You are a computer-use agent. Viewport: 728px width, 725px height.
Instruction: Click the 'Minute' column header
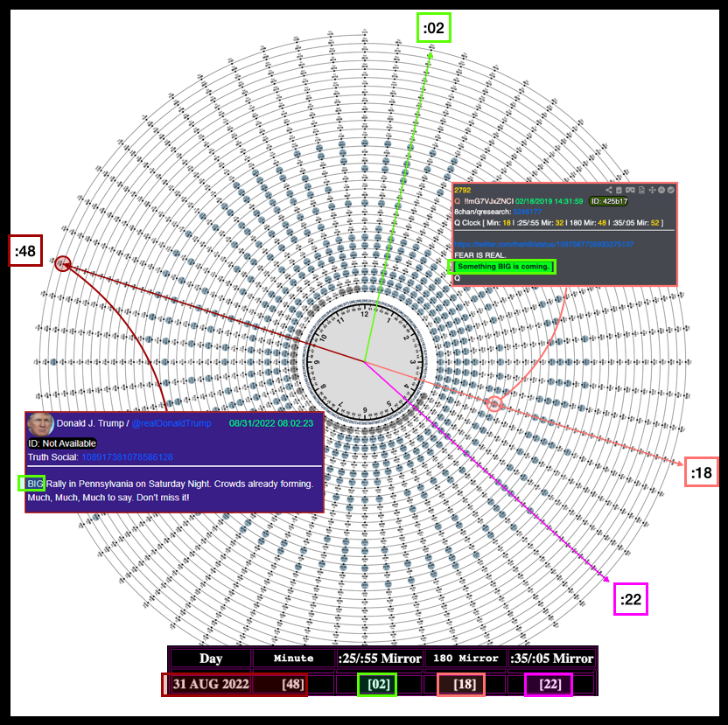coord(293,659)
